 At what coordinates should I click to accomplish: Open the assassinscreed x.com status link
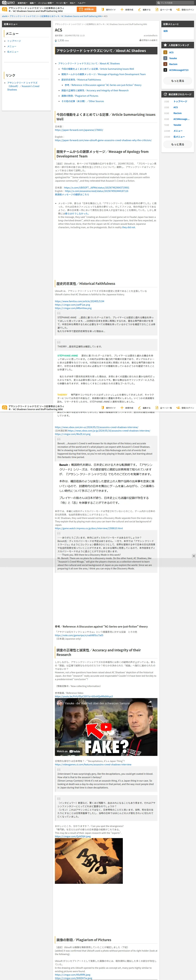coord(96,191)
